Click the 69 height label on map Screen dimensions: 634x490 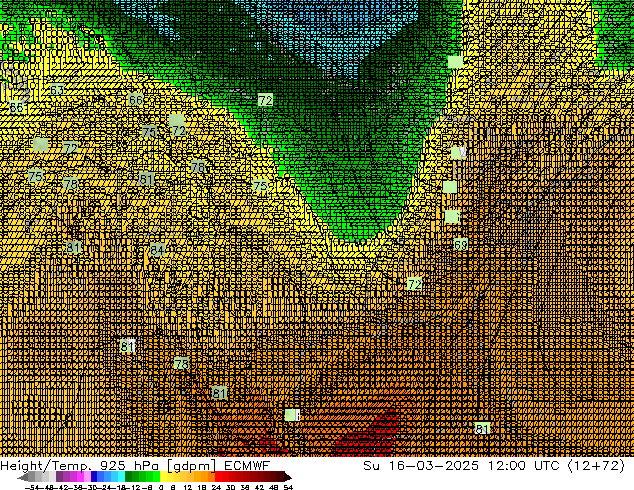[461, 245]
